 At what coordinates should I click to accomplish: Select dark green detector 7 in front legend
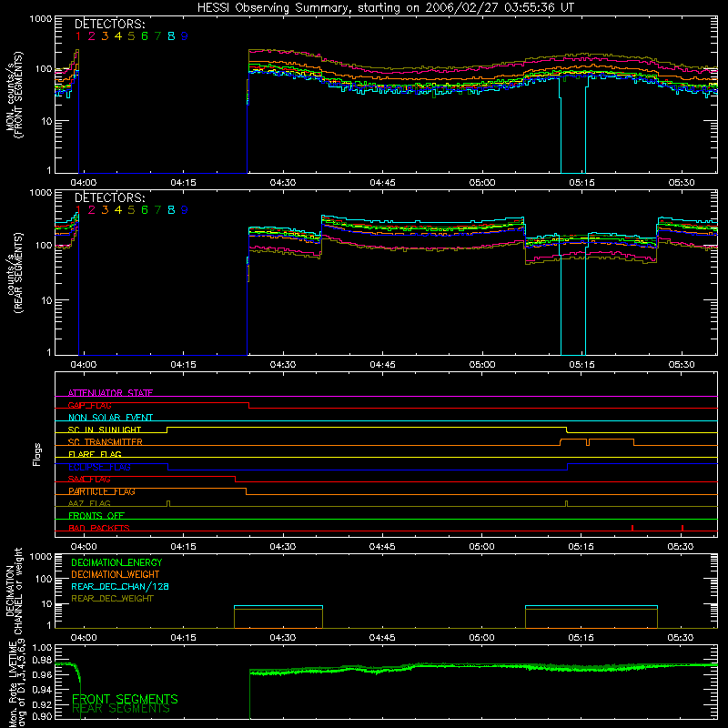coord(157,36)
